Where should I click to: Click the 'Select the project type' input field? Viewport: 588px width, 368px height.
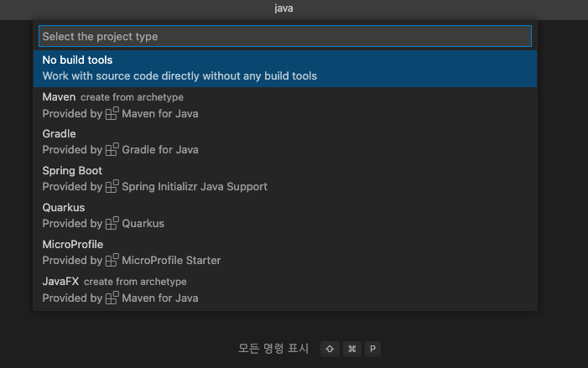coord(285,36)
